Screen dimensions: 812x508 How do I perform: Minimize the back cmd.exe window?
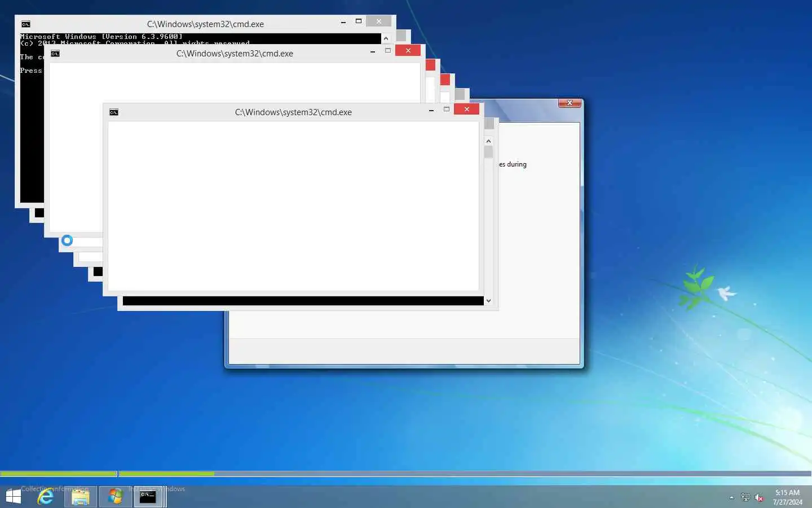pyautogui.click(x=343, y=22)
